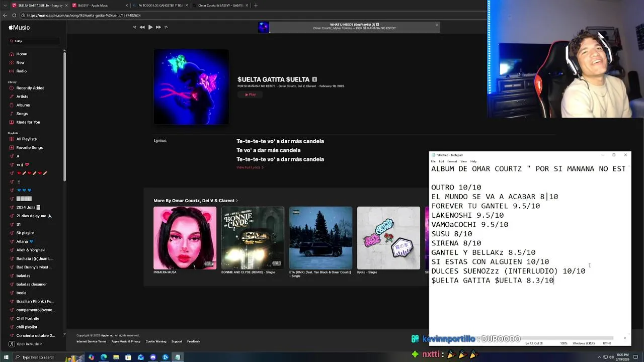This screenshot has height=362, width=644.
Task: Open Albums in the Library
Action: coord(23,105)
